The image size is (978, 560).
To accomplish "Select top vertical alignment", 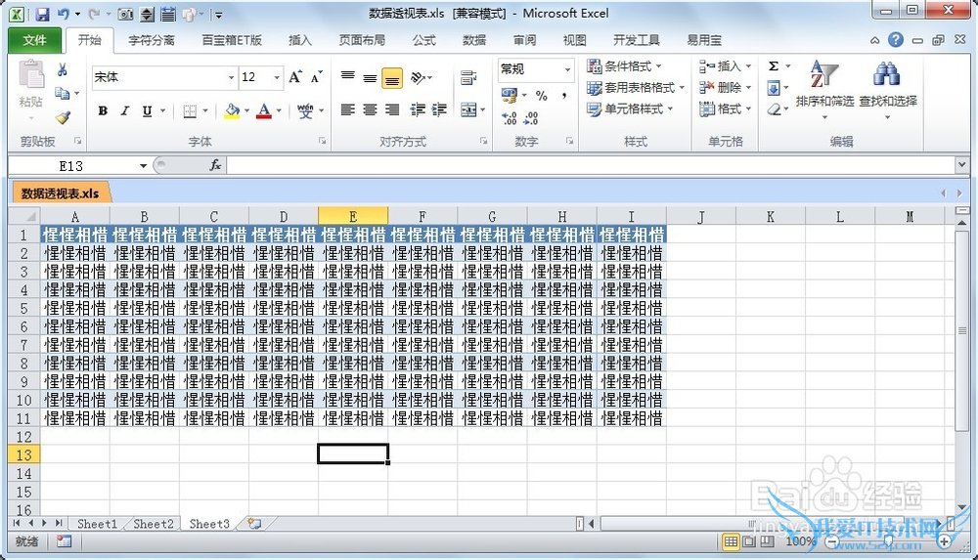I will [x=348, y=78].
